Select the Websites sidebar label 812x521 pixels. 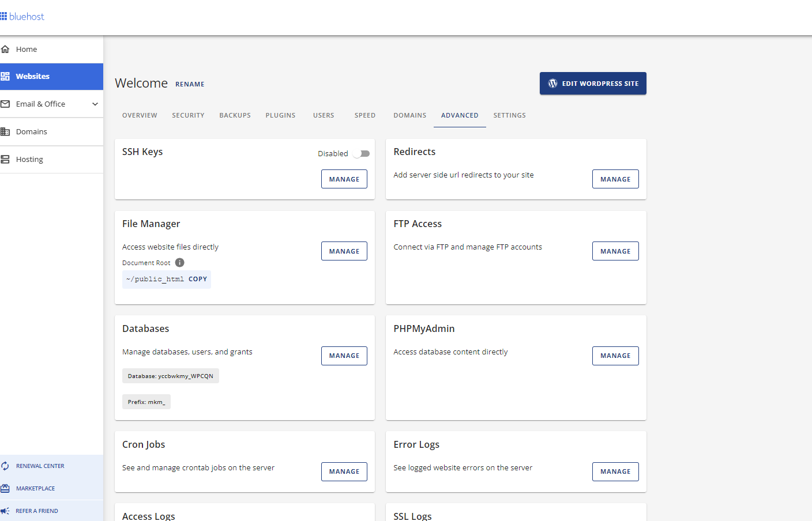(x=33, y=76)
